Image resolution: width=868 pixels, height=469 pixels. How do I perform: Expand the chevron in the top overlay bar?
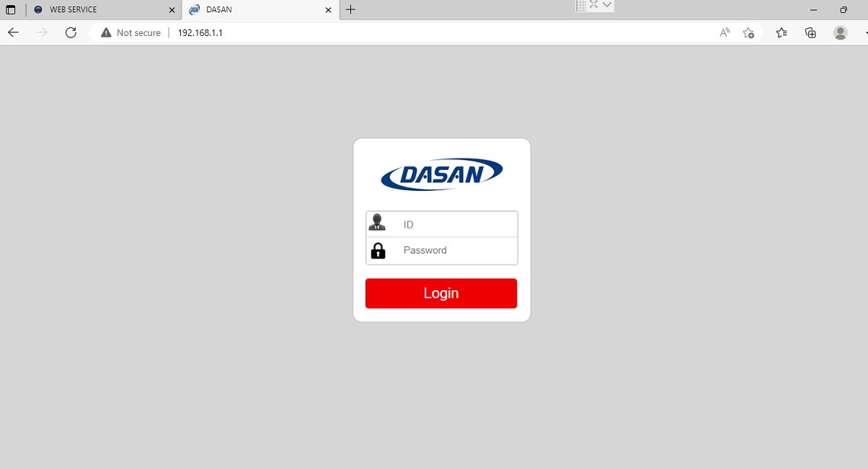608,4
